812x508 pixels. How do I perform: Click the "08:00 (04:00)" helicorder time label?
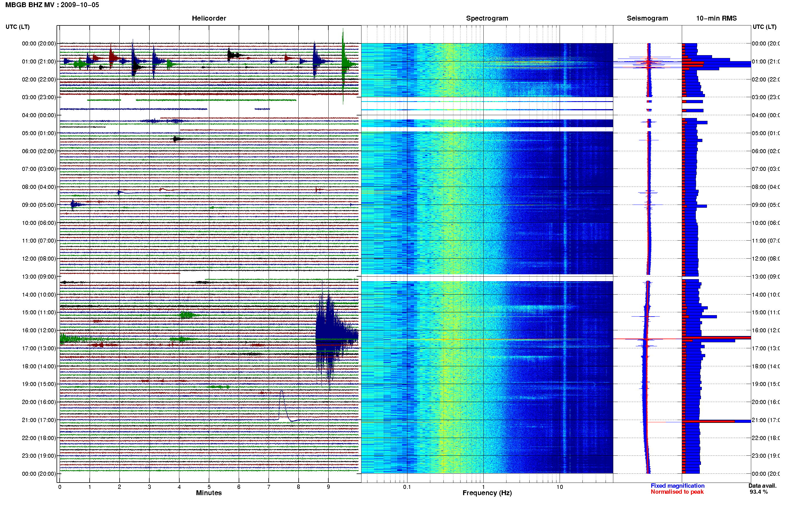(x=39, y=187)
